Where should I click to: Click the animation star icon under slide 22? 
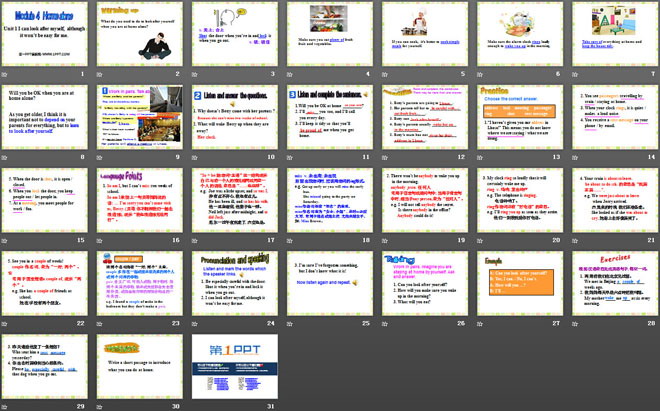[5, 324]
